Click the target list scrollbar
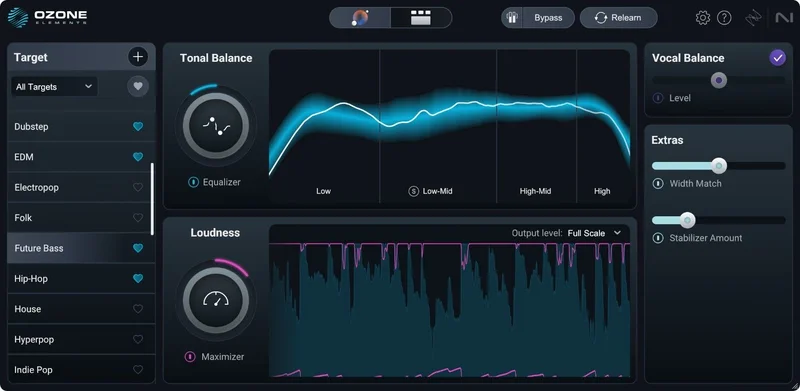Screen dimensions: 800x391 pyautogui.click(x=152, y=199)
